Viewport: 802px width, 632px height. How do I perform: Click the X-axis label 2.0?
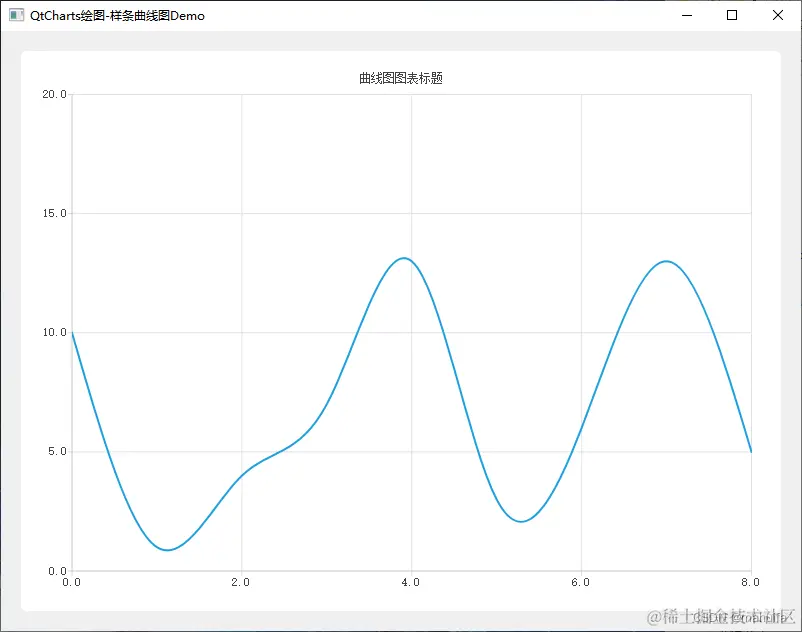240,582
